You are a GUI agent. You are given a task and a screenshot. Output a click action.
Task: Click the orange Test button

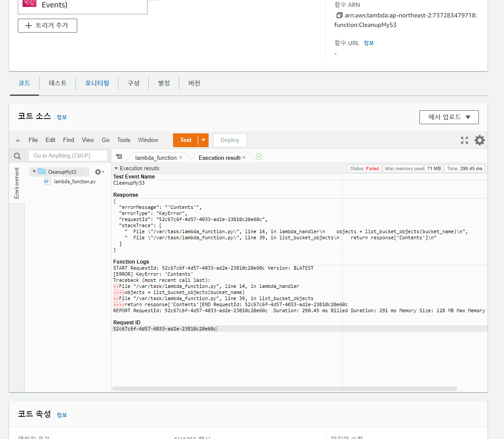click(186, 140)
